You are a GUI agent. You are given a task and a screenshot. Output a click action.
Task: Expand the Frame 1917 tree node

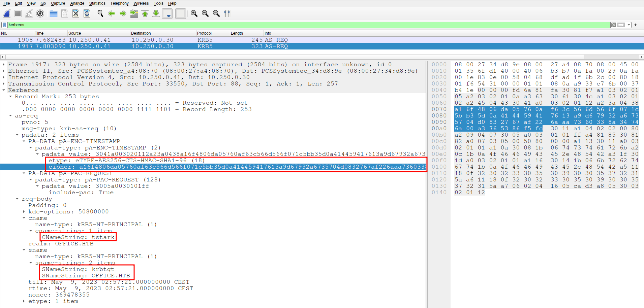(x=4, y=65)
